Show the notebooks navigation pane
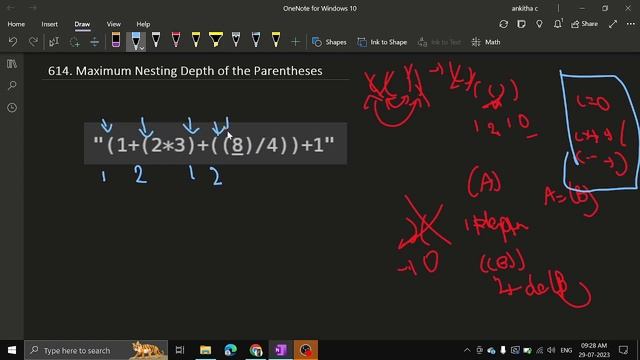 point(12,64)
